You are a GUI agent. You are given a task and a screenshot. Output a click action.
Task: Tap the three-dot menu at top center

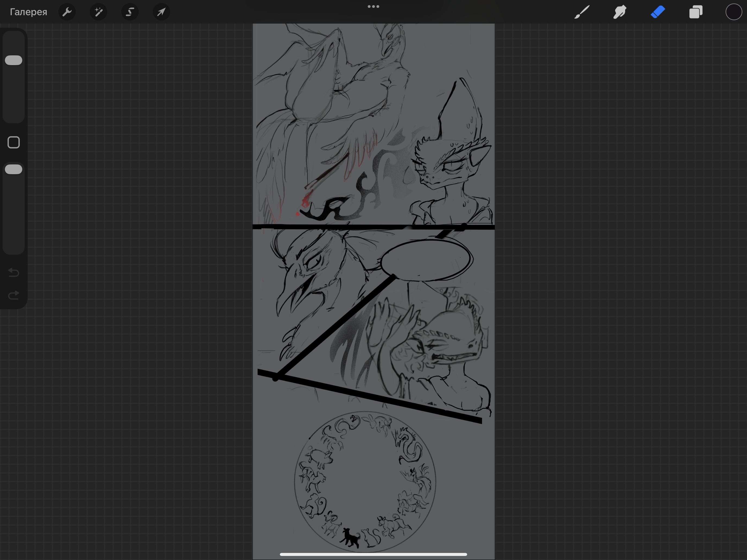point(373,7)
